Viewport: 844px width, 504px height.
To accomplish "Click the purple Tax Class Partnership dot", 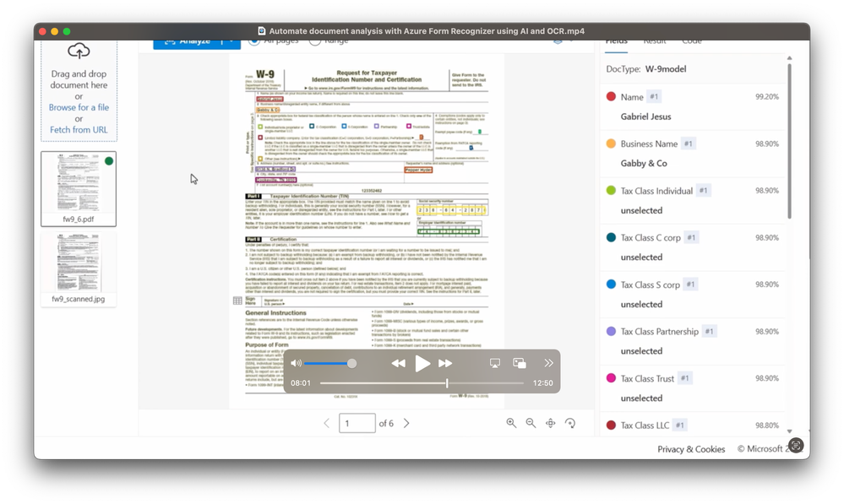I will 611,331.
